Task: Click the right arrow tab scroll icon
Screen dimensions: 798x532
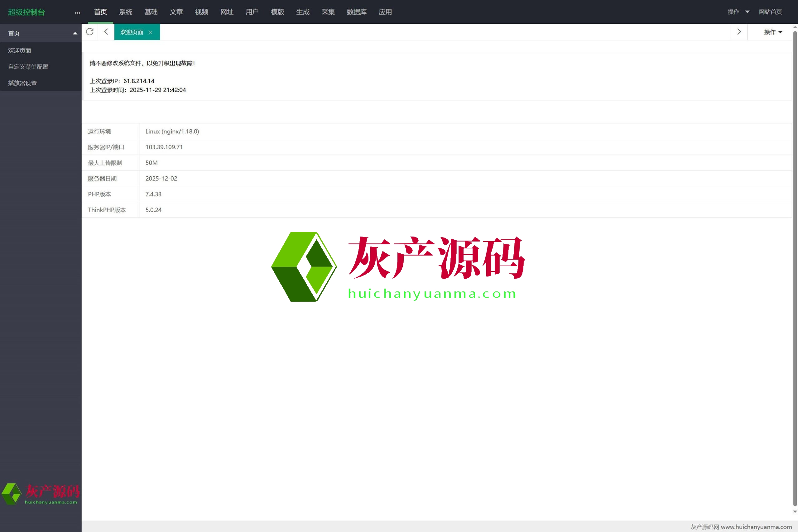Action: 739,32
